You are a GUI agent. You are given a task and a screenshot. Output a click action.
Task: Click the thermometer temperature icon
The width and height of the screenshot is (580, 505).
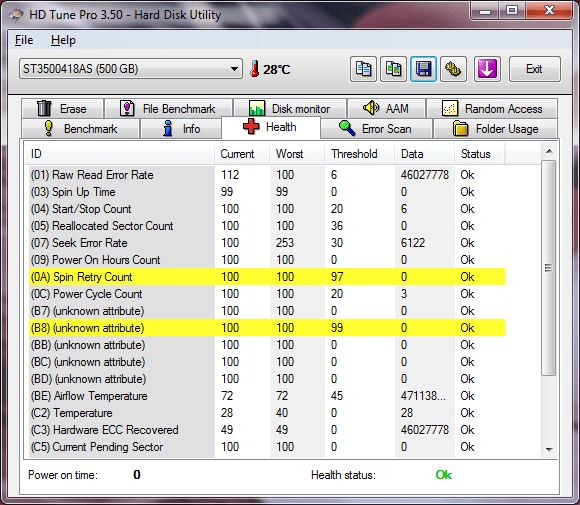point(254,69)
